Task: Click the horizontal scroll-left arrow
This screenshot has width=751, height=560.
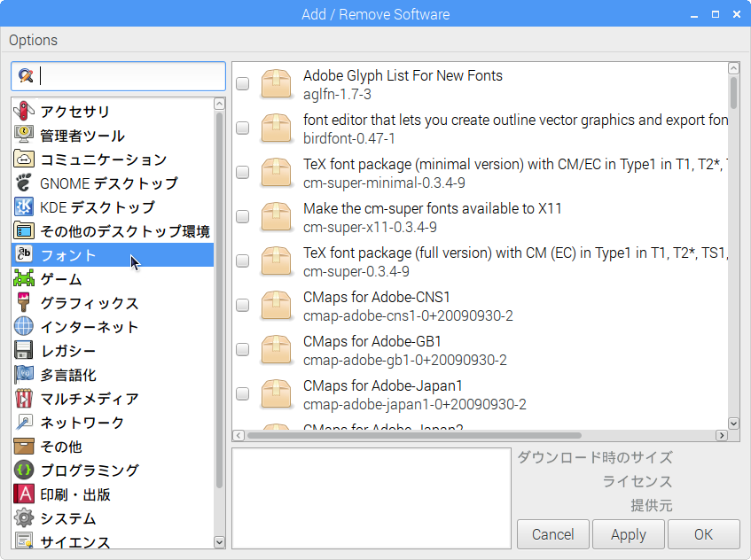Action: (239, 436)
